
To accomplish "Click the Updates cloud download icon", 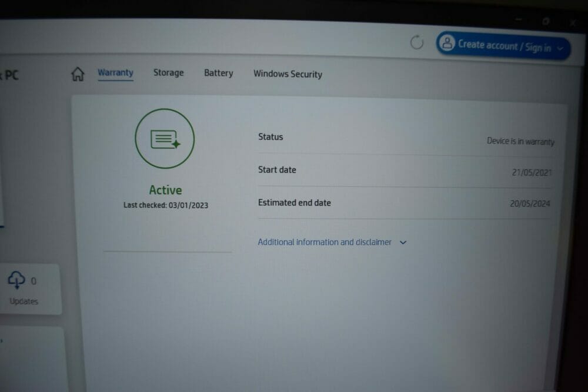I will (16, 280).
